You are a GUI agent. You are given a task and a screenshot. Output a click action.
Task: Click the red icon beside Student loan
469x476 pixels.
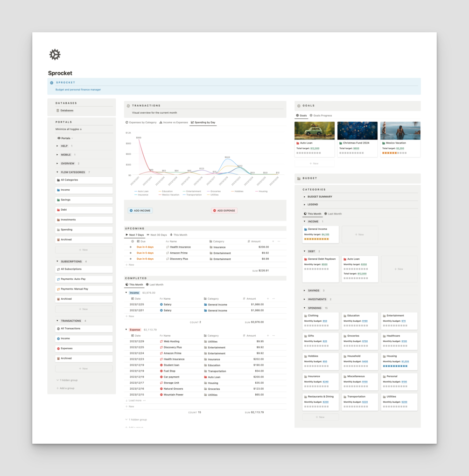pos(161,365)
